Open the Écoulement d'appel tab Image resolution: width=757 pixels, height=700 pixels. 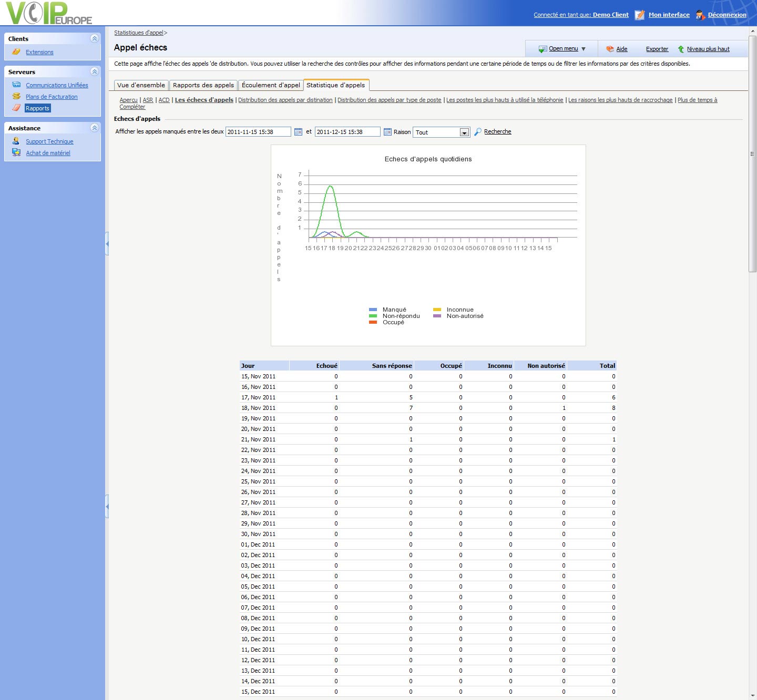tap(271, 85)
